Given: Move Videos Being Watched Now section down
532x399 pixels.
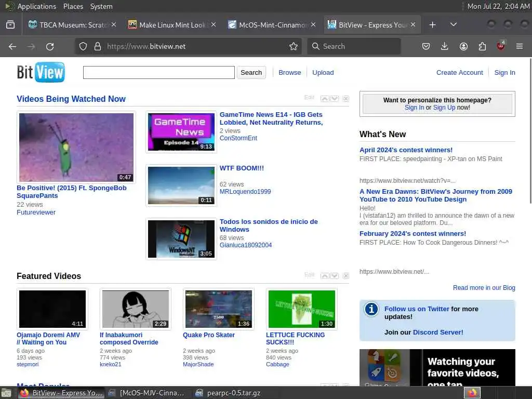Looking at the screenshot, I should point(335,98).
